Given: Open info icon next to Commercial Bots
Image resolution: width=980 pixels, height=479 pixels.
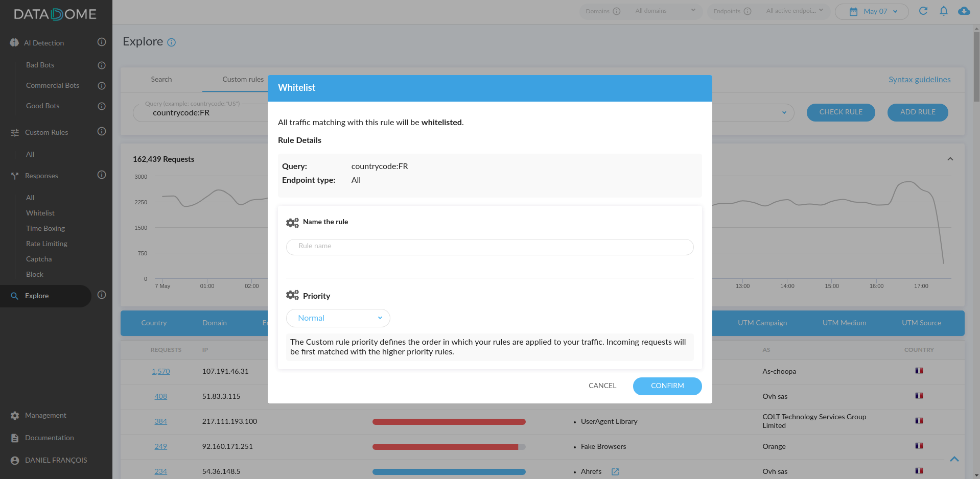Looking at the screenshot, I should tap(102, 86).
